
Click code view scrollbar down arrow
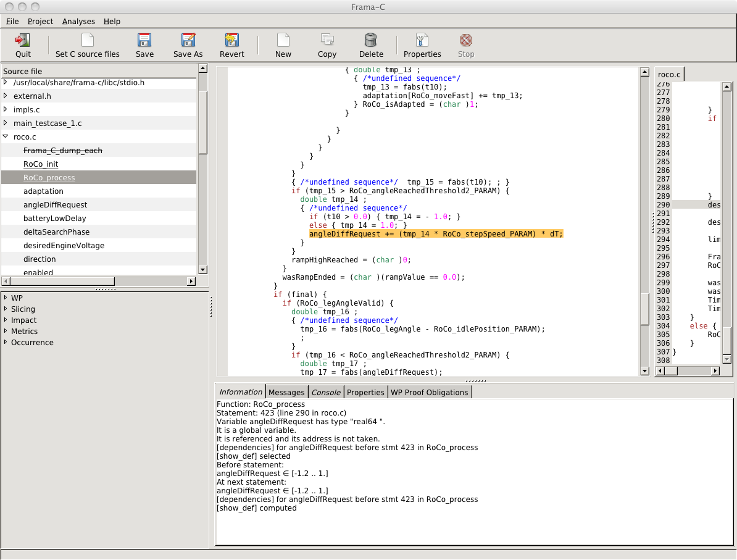(x=645, y=371)
